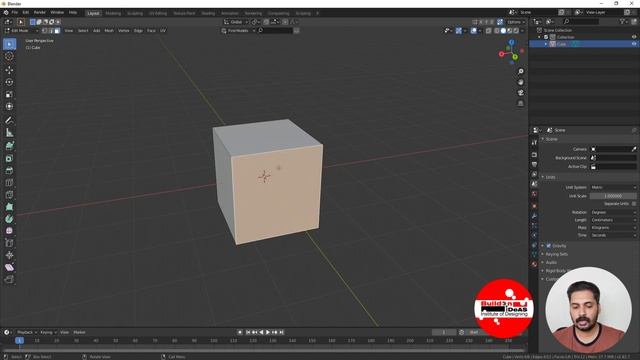This screenshot has height=360, width=640.
Task: Select the Annotate tool
Action: 9,120
